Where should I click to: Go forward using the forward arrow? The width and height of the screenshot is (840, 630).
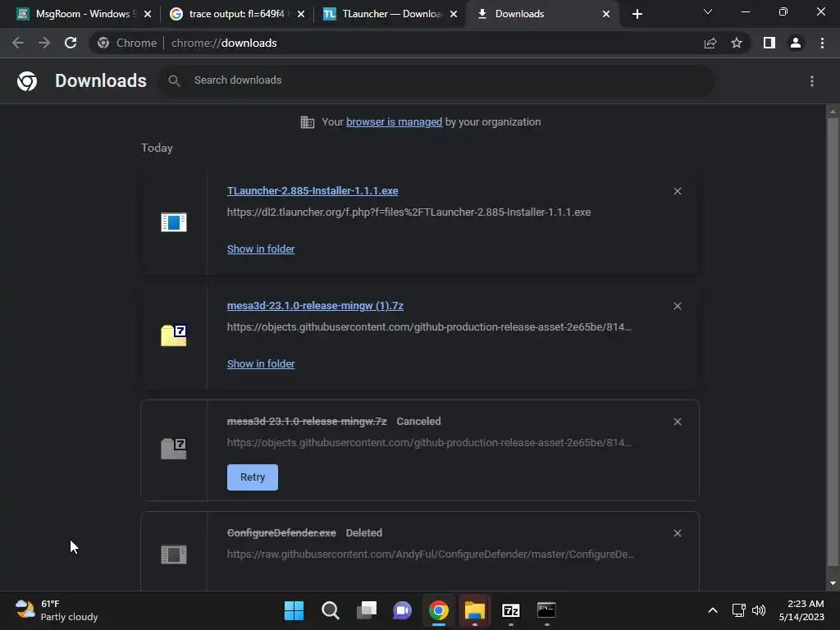point(44,43)
